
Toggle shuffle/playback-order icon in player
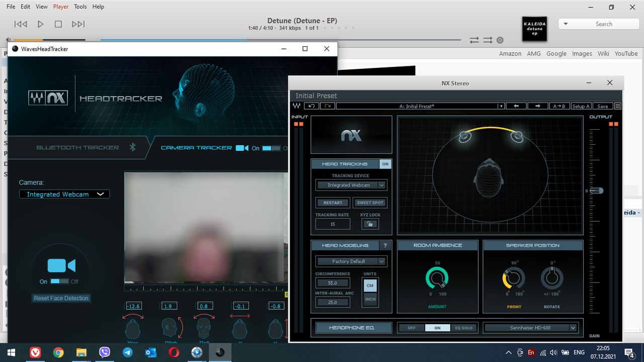click(488, 40)
